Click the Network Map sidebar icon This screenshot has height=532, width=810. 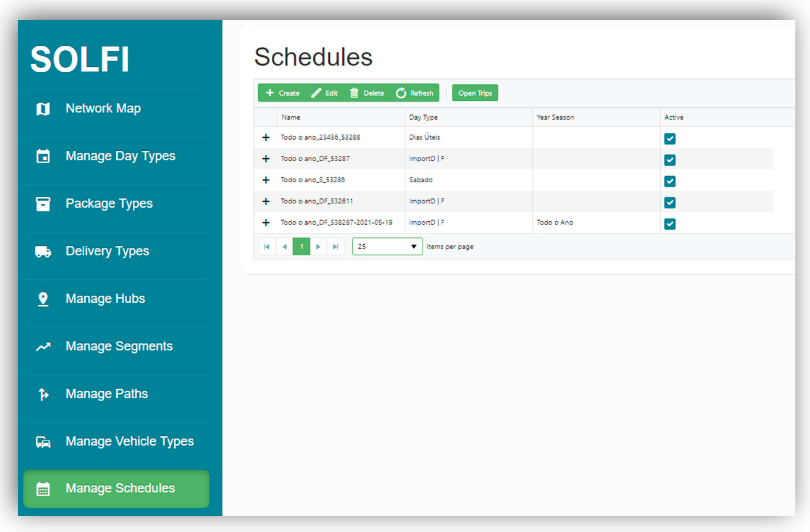coord(43,109)
